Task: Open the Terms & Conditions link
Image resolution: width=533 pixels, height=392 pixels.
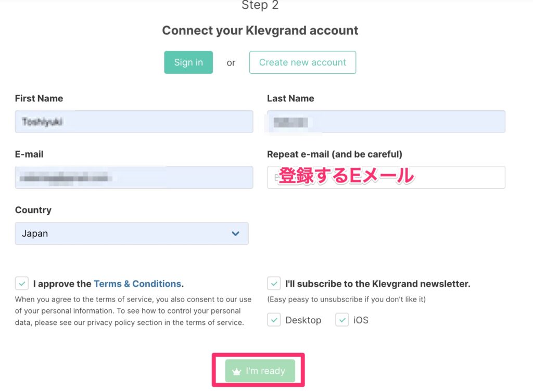Action: click(137, 284)
